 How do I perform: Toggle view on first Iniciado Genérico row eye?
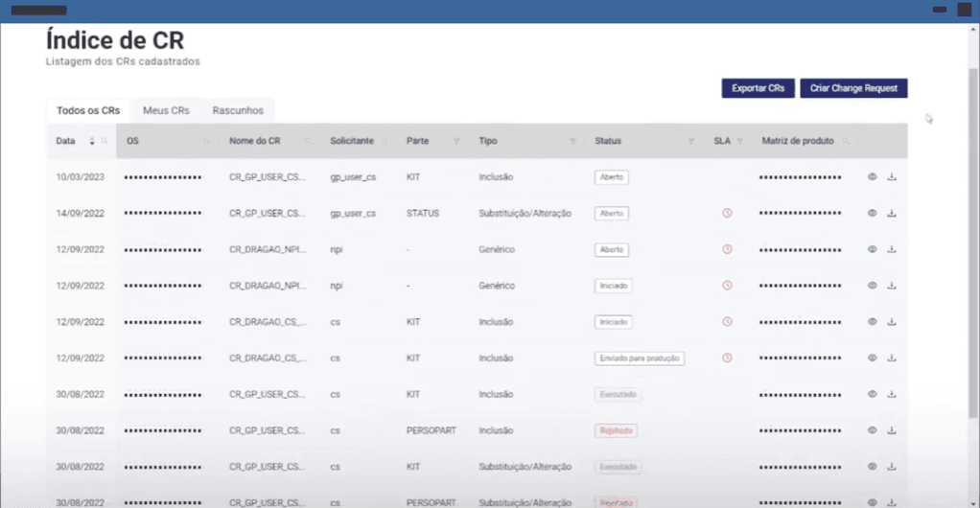click(872, 286)
